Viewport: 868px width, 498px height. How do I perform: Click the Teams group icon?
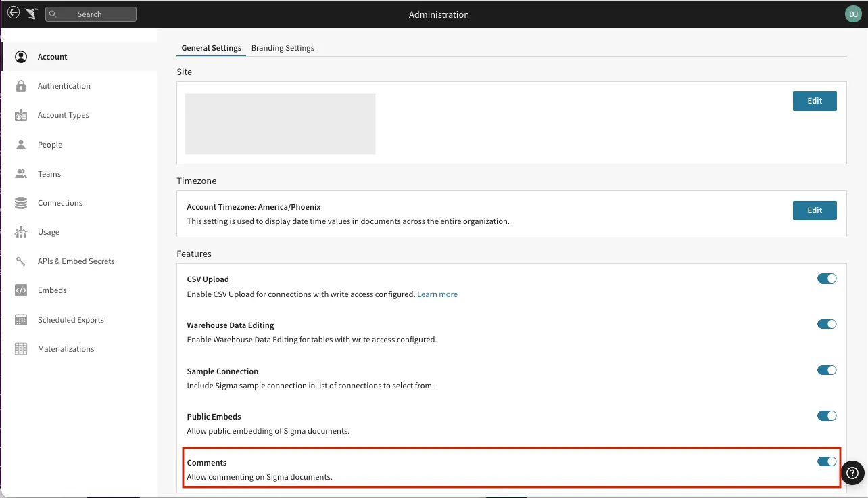coord(21,174)
